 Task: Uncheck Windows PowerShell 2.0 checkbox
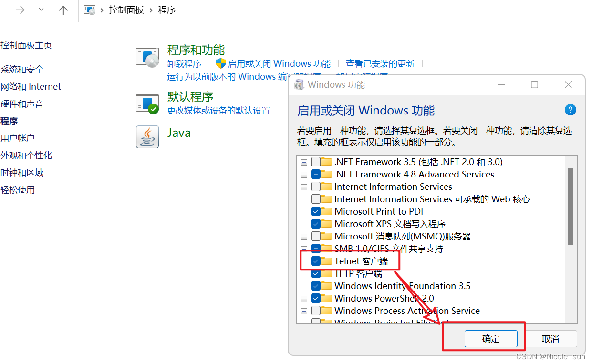(x=316, y=298)
